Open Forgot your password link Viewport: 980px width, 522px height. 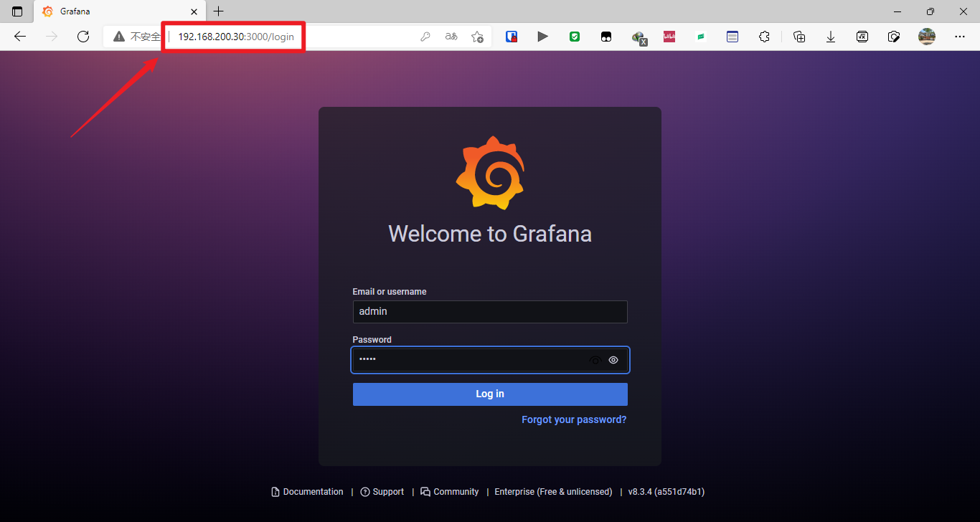[x=574, y=419]
